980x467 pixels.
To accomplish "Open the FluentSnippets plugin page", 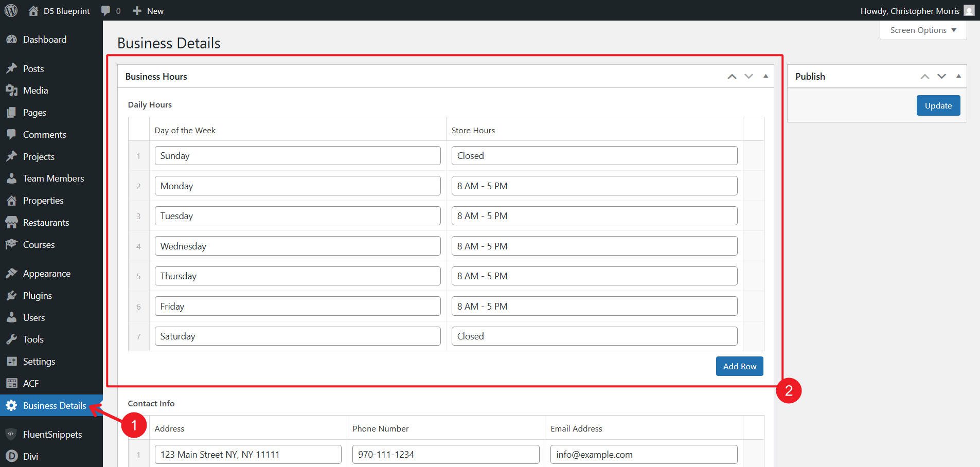I will pyautogui.click(x=52, y=434).
